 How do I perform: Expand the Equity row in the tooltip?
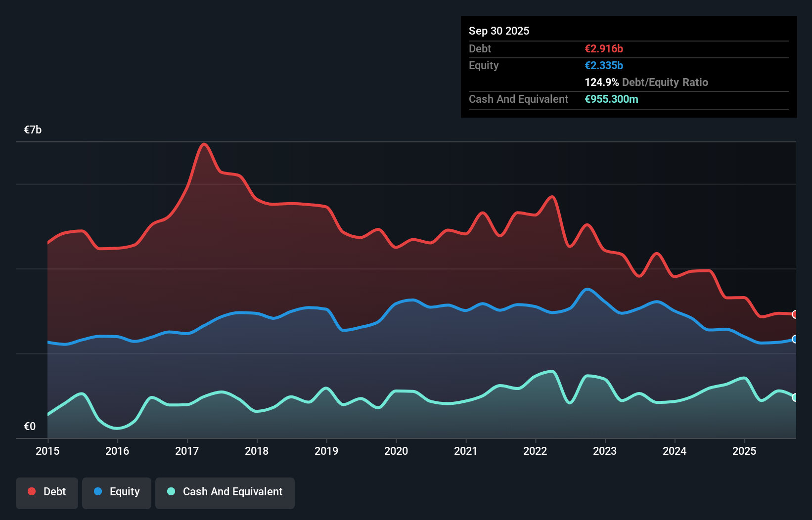tap(484, 65)
